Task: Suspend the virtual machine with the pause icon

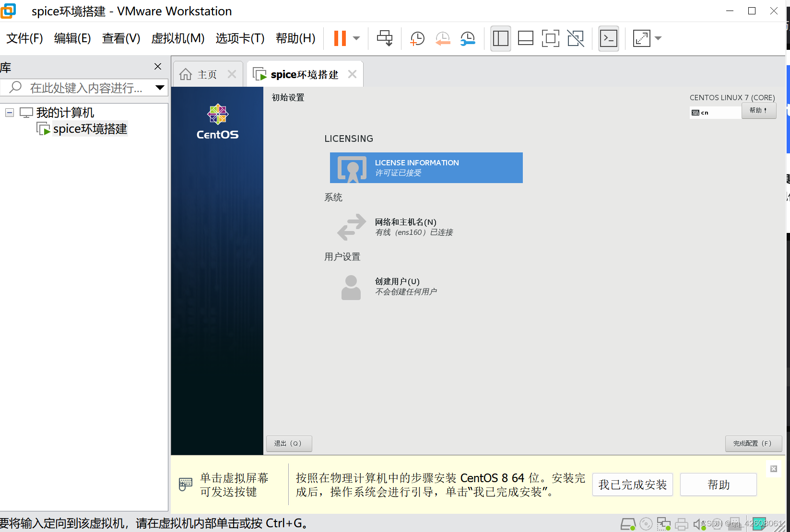Action: point(341,38)
